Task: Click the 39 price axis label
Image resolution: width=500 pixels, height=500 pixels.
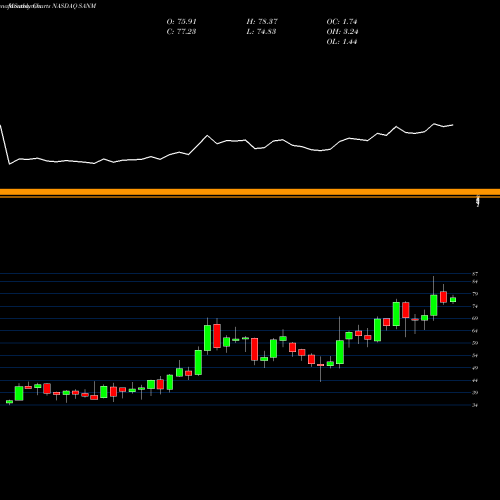Action: coord(475,393)
